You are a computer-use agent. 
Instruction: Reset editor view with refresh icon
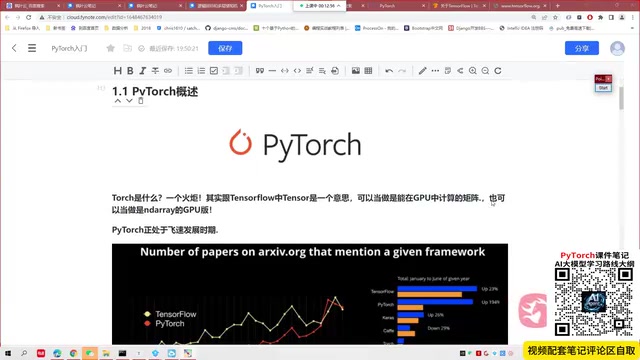click(x=498, y=71)
